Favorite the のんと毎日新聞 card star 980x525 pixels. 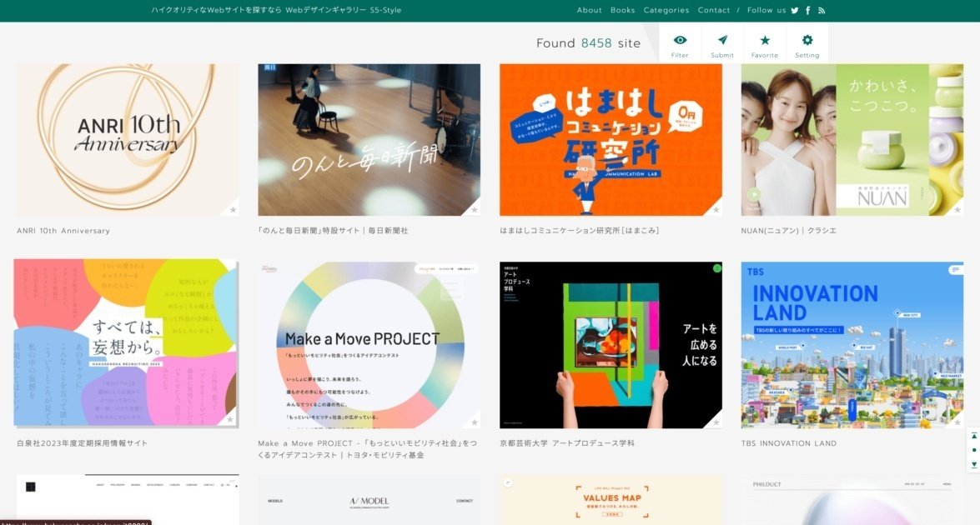click(475, 210)
